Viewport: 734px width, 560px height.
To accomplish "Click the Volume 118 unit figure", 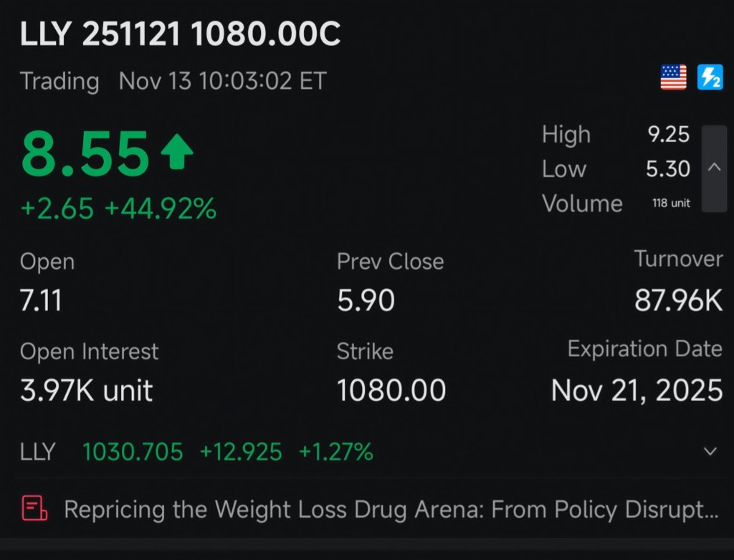I will point(671,204).
